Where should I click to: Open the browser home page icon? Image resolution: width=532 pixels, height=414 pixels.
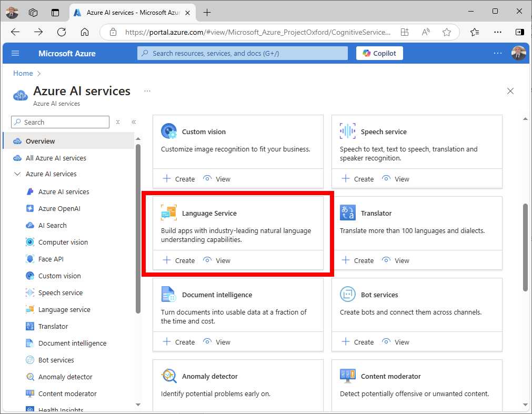point(85,32)
